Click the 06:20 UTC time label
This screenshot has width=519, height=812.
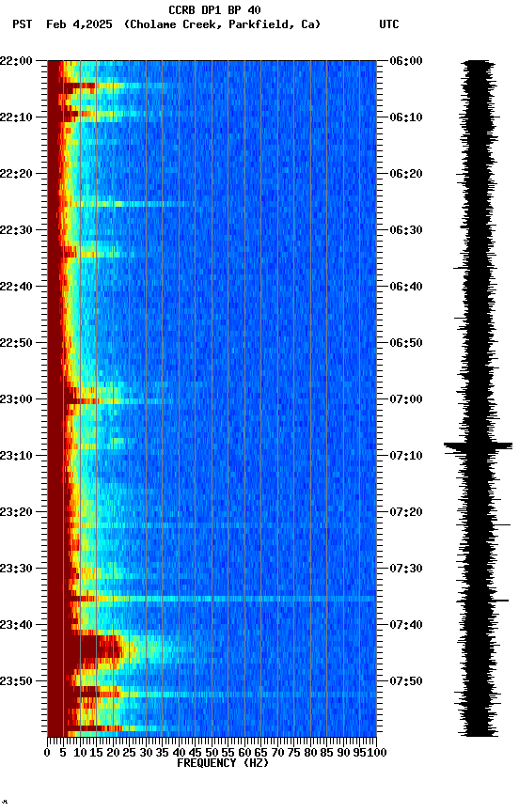pos(406,174)
